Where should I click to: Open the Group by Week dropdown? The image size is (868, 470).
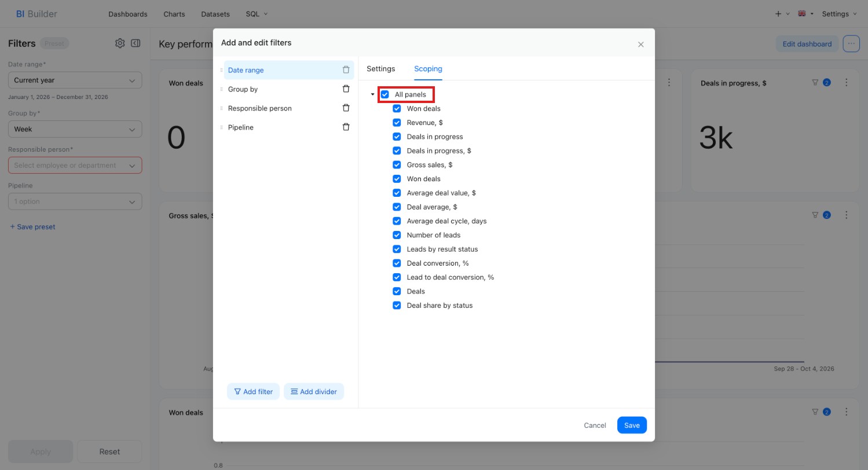coord(75,130)
